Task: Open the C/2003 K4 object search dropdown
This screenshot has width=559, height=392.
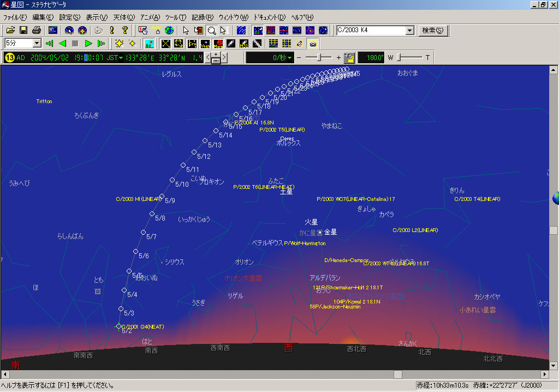Action: [x=409, y=31]
